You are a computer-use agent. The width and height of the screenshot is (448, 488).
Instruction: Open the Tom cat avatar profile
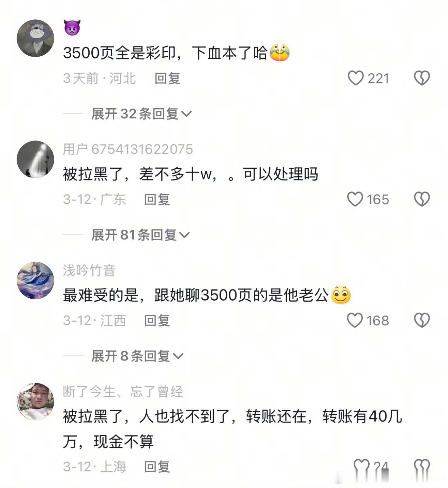(35, 38)
